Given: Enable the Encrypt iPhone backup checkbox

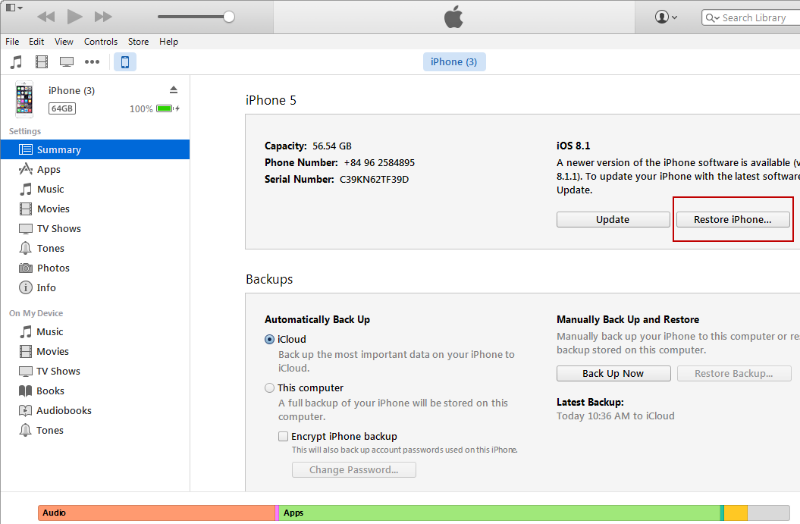Looking at the screenshot, I should pos(283,436).
